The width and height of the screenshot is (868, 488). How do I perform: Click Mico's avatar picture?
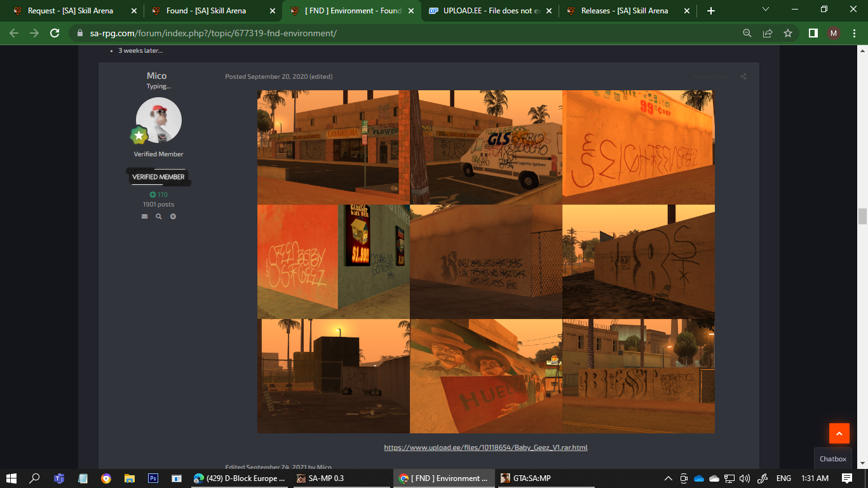159,120
